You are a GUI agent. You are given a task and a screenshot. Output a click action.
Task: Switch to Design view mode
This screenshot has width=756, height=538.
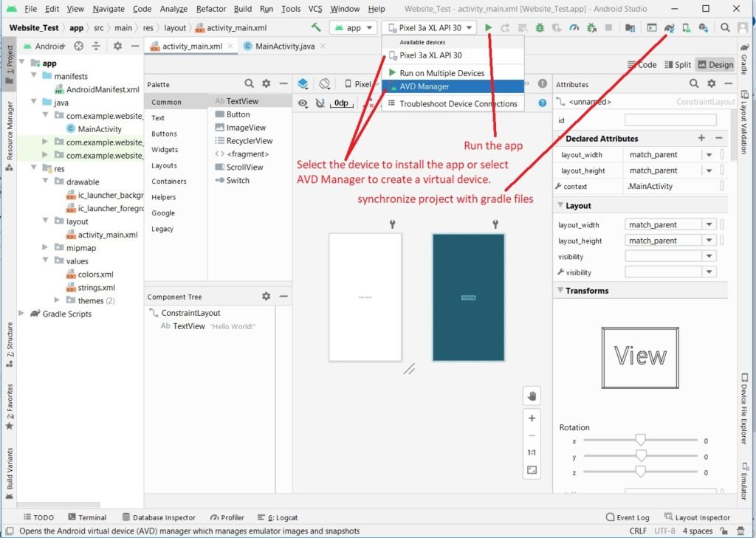(x=715, y=65)
